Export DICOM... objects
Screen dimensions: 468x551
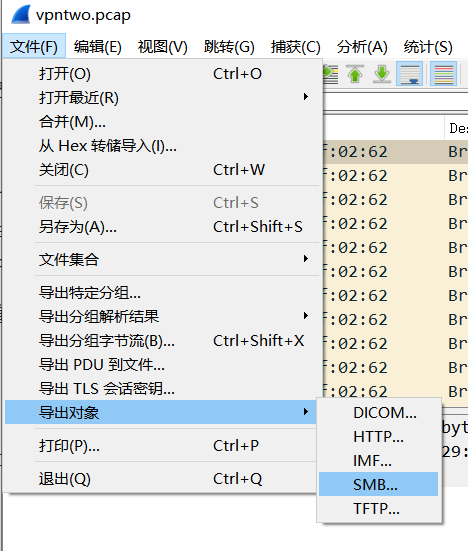click(x=379, y=413)
